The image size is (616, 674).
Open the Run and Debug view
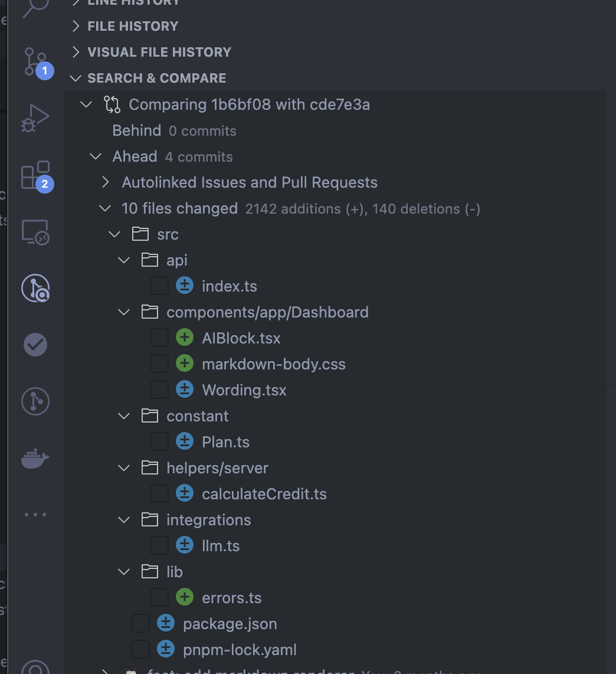point(34,117)
